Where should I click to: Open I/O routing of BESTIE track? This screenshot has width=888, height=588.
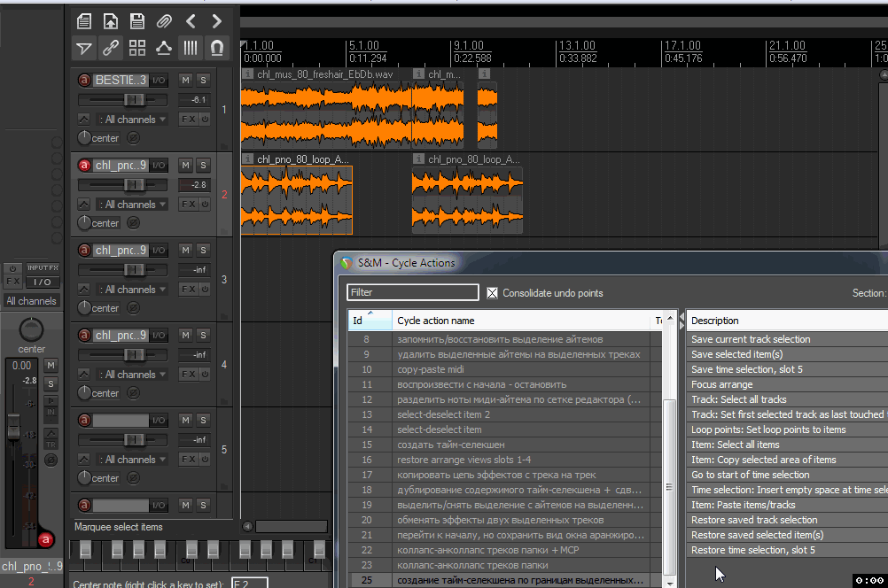click(x=159, y=81)
